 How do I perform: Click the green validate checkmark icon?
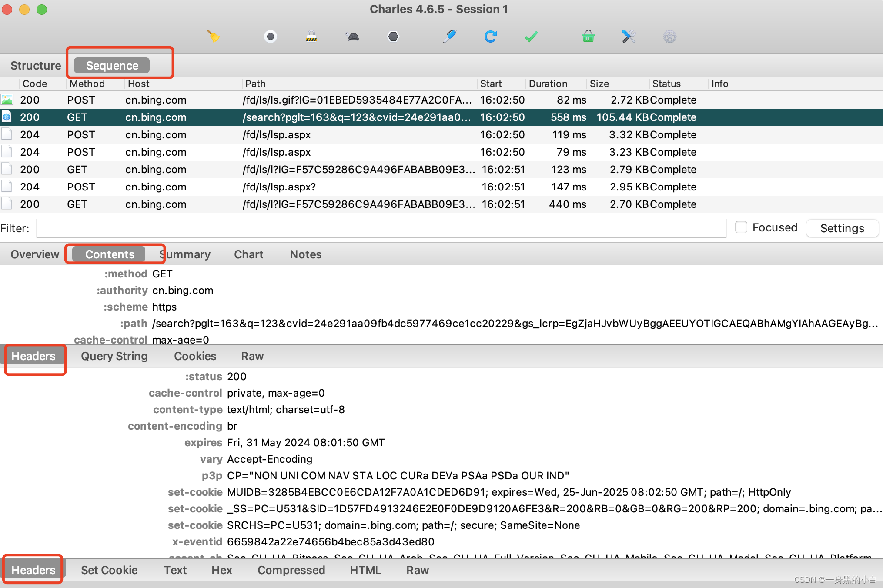[x=531, y=37]
